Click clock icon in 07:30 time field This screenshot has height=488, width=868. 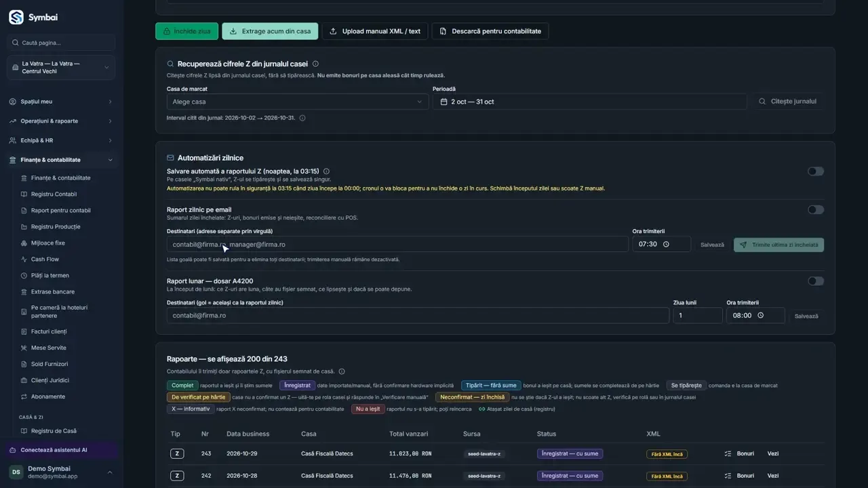pyautogui.click(x=666, y=244)
